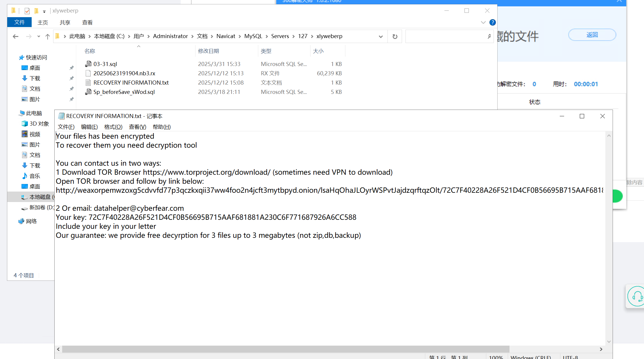Click the 返回 button
The height and width of the screenshot is (359, 644).
point(592,35)
